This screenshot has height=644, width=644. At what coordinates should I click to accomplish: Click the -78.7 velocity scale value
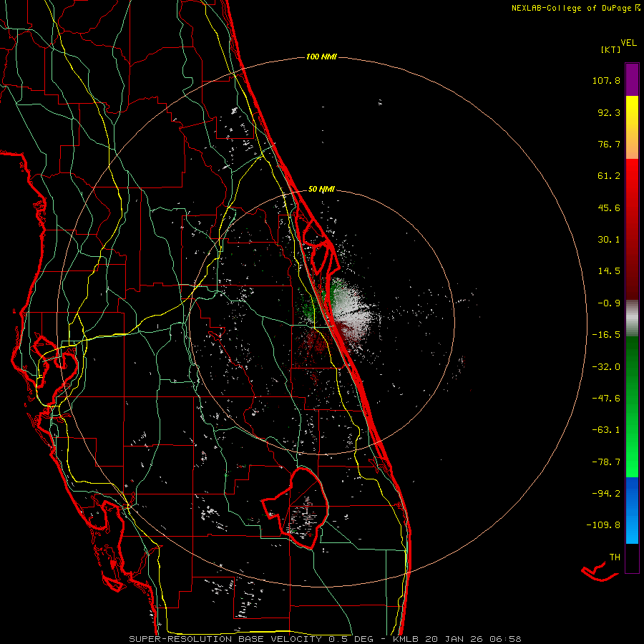click(606, 462)
